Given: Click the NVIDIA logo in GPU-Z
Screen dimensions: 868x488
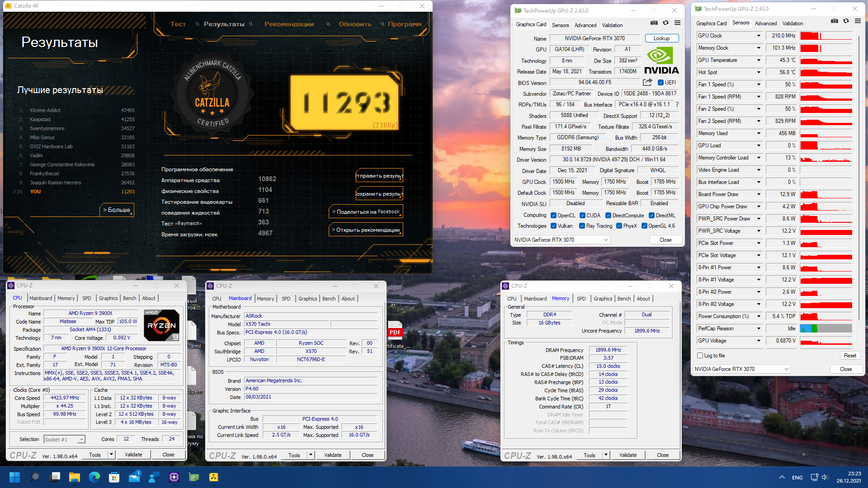Looking at the screenshot, I should pyautogui.click(x=661, y=61).
